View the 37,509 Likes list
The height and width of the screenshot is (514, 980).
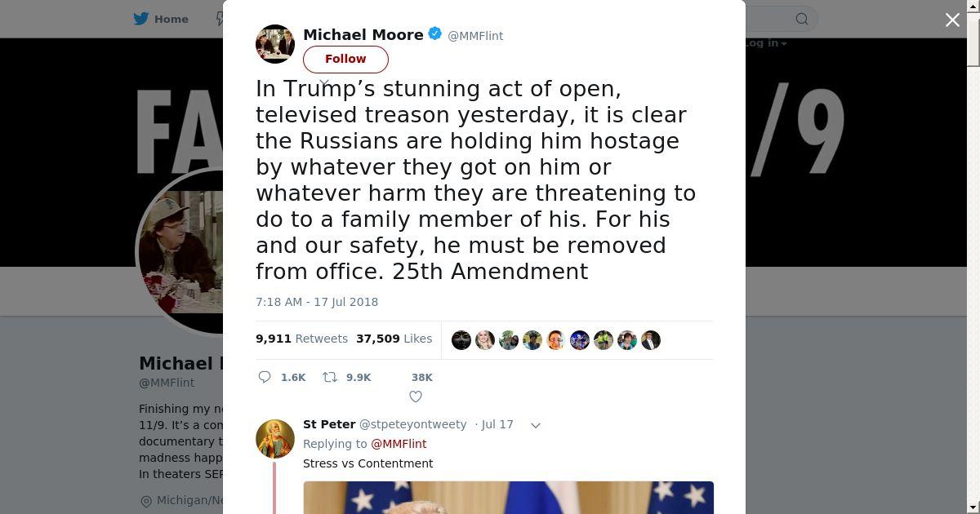tap(394, 339)
